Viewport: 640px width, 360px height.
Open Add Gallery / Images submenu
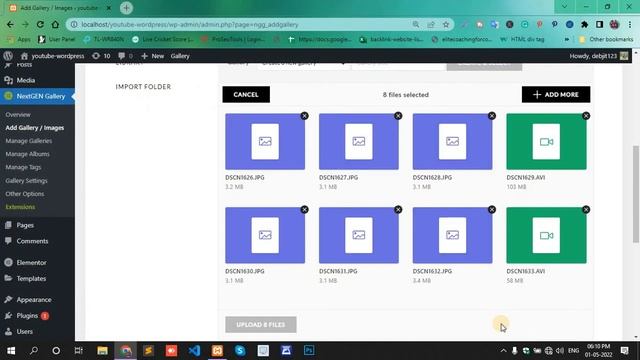(x=35, y=128)
